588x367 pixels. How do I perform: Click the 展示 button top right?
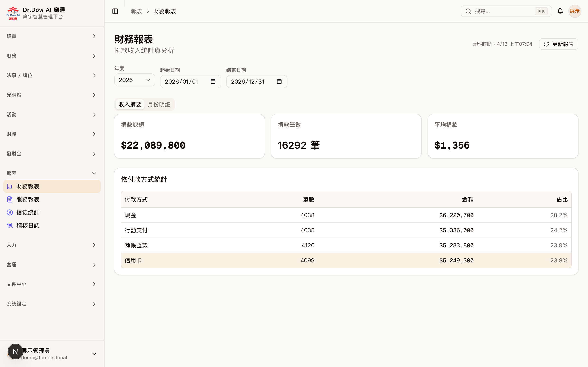pos(575,11)
